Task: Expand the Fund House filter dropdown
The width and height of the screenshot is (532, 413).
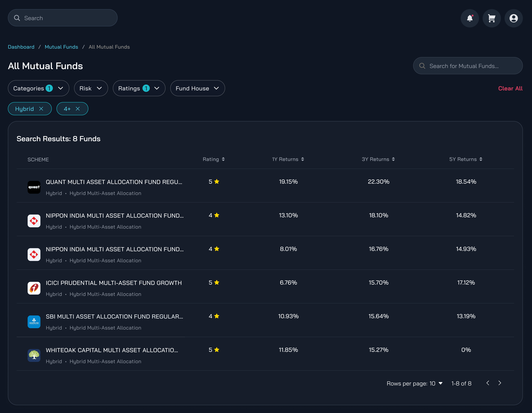Action: point(198,88)
